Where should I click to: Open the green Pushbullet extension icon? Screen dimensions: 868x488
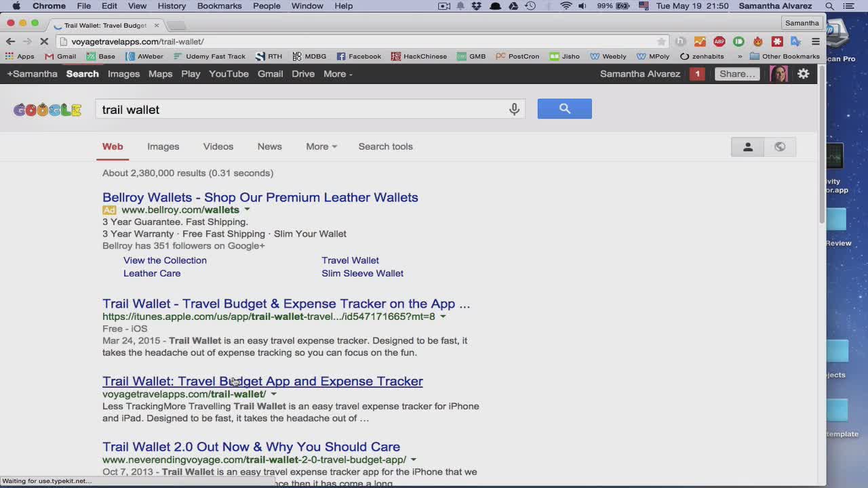[x=738, y=41]
